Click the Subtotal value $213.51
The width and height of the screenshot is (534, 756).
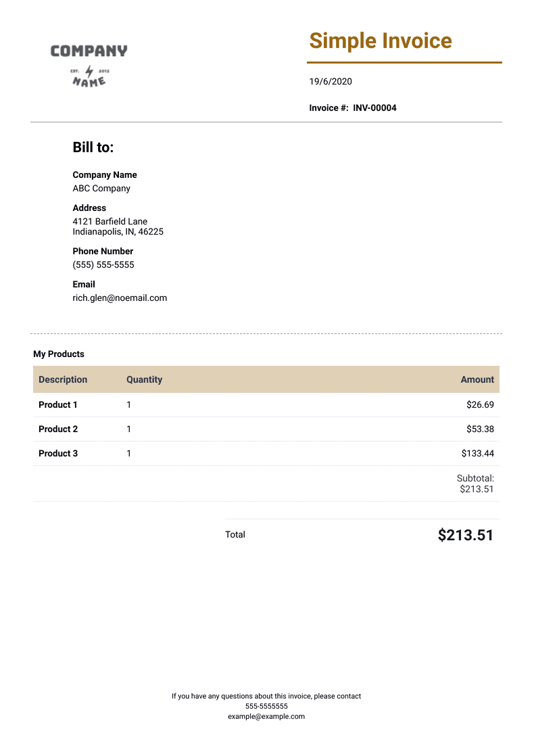(477, 489)
